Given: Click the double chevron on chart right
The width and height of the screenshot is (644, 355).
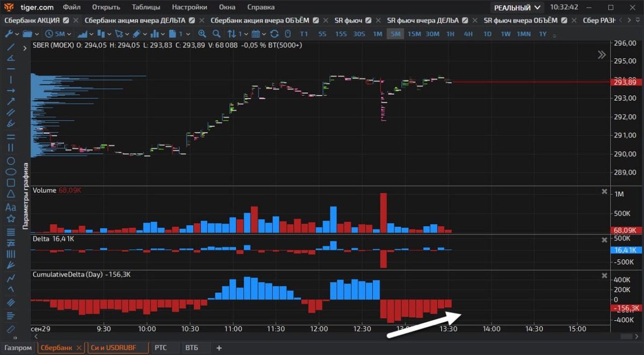Looking at the screenshot, I should tap(602, 55).
